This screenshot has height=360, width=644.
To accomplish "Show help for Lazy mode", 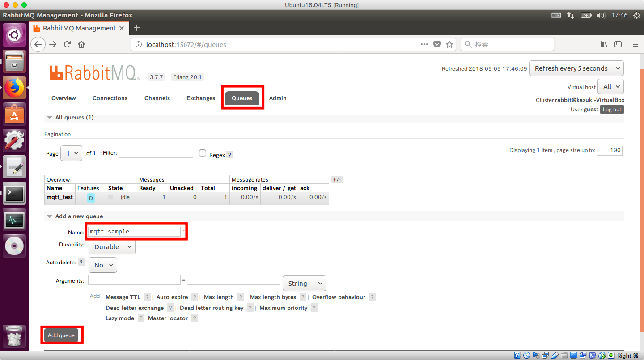I will tap(141, 318).
